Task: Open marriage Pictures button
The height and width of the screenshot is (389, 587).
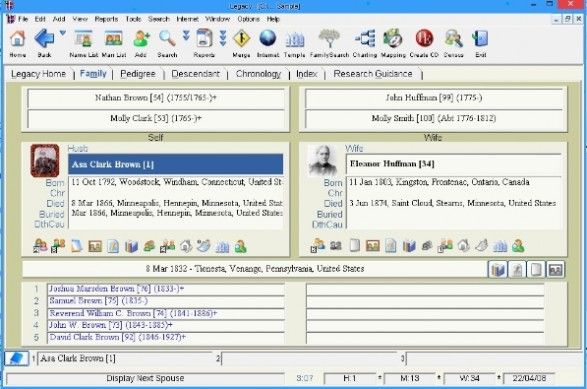Action: [556, 270]
